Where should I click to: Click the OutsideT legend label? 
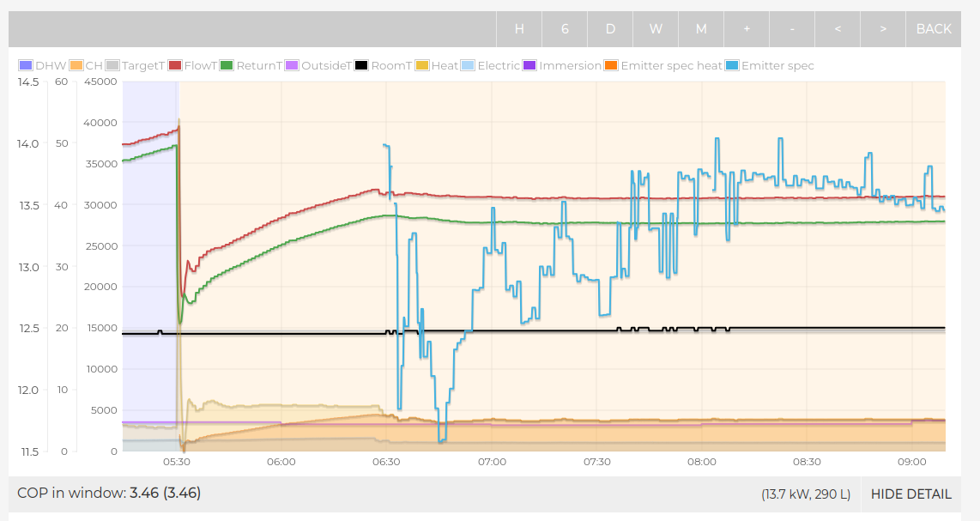(x=325, y=66)
